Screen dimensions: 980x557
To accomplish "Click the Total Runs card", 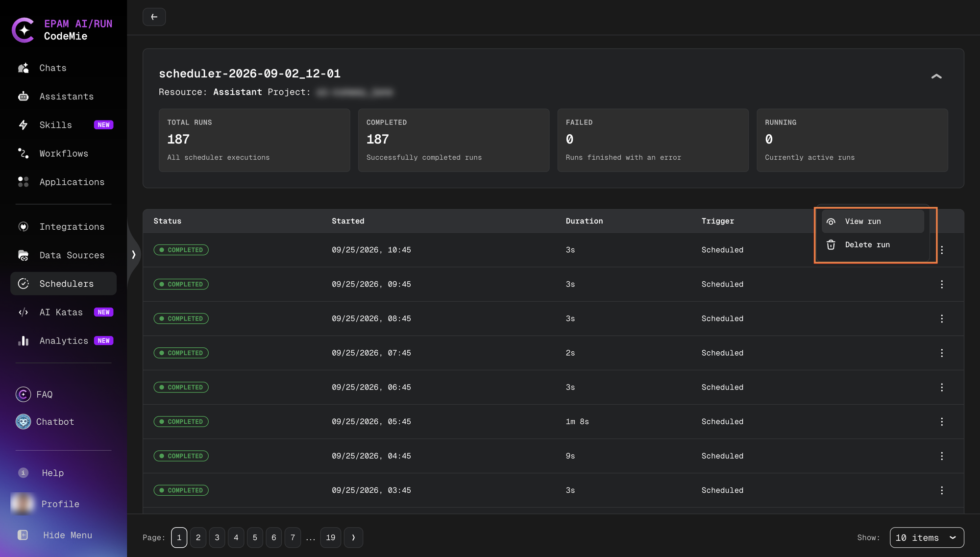I will click(254, 140).
